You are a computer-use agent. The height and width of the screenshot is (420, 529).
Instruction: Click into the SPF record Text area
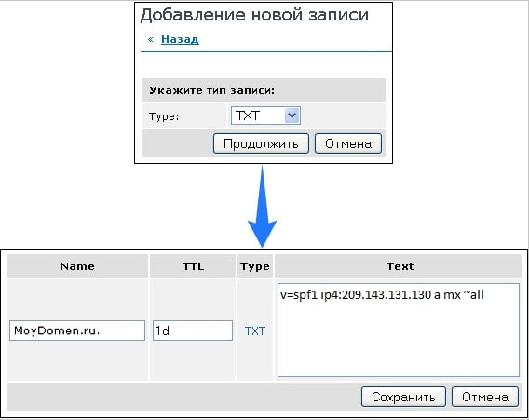(x=399, y=331)
